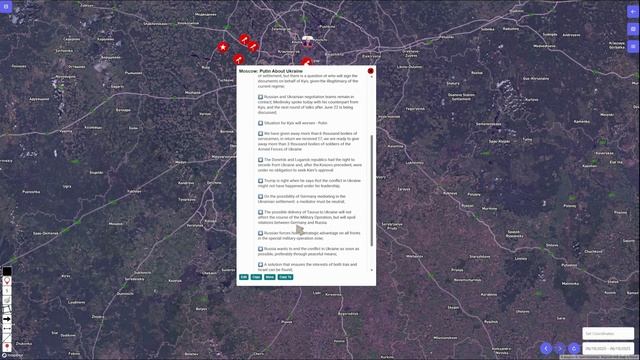Go to the previous date with left chevron
This screenshot has width=640, height=360.
tap(546, 349)
